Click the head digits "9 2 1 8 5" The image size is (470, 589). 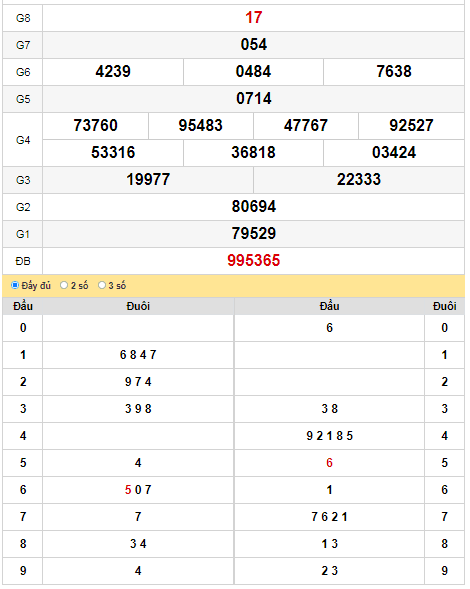[x=329, y=436]
